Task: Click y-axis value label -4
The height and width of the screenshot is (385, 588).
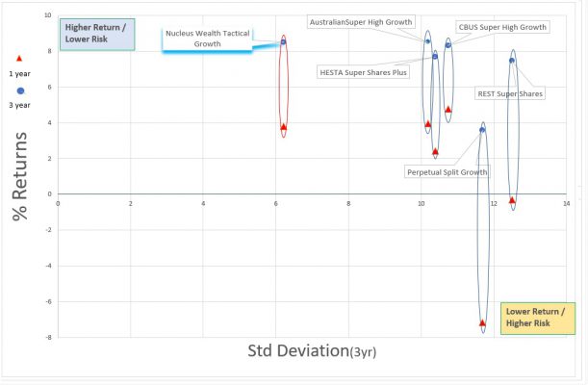Action: pyautogui.click(x=49, y=266)
